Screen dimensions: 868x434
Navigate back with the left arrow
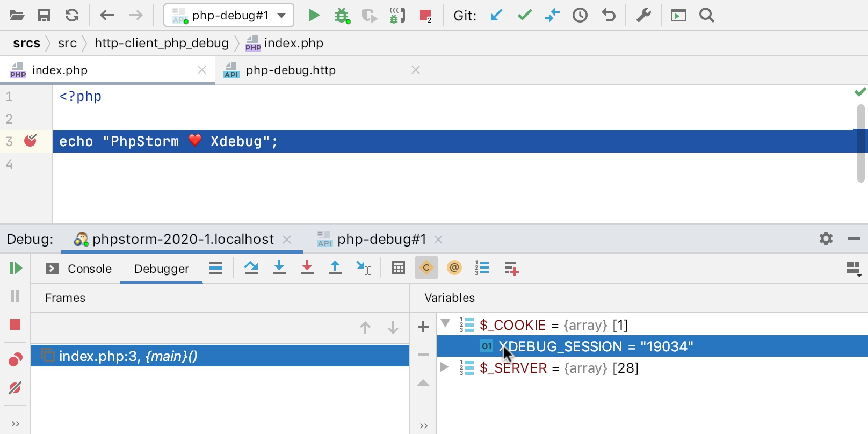point(107,16)
